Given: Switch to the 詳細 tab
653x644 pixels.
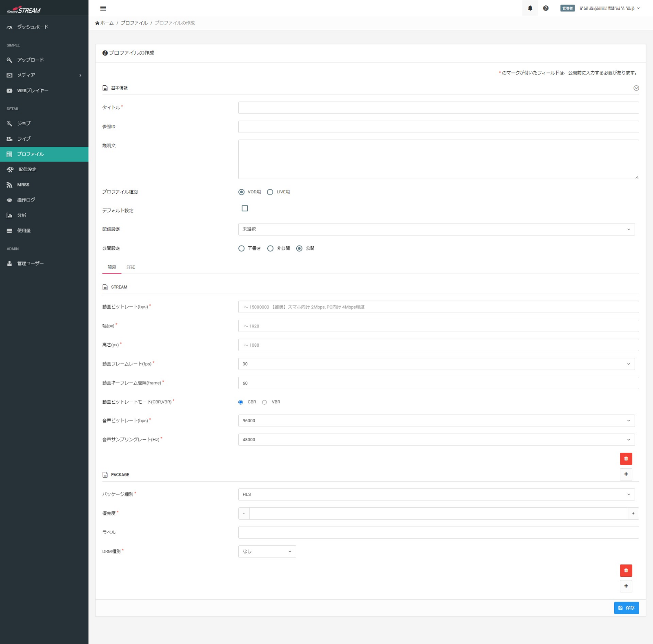Looking at the screenshot, I should click(131, 267).
